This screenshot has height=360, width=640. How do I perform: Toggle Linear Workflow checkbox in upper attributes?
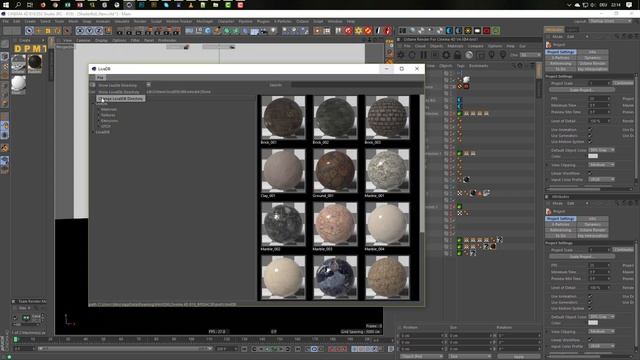point(590,173)
